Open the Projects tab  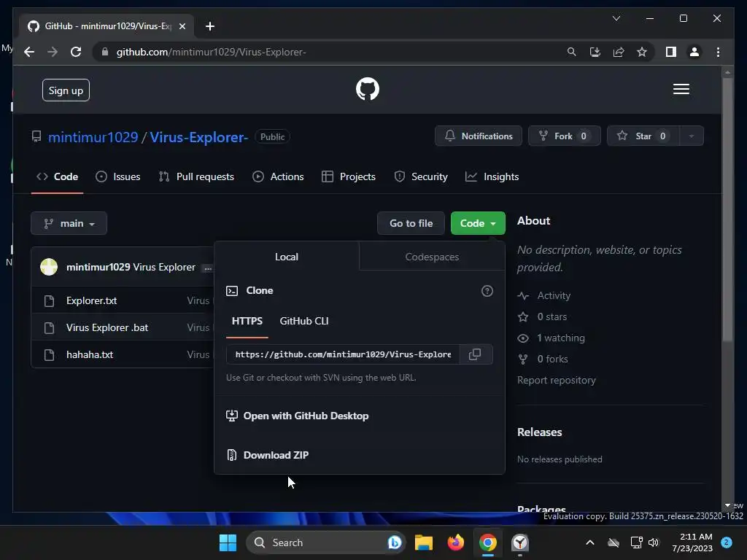[349, 176]
